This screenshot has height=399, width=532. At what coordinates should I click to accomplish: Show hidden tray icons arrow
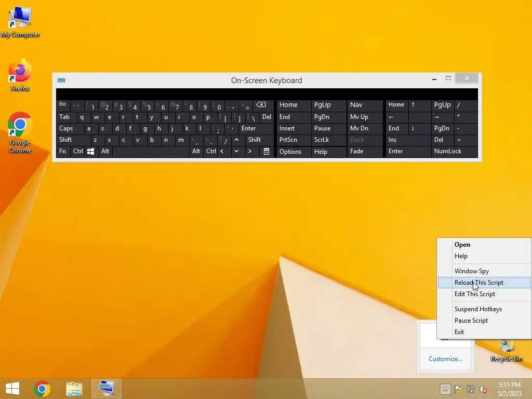tap(445, 389)
